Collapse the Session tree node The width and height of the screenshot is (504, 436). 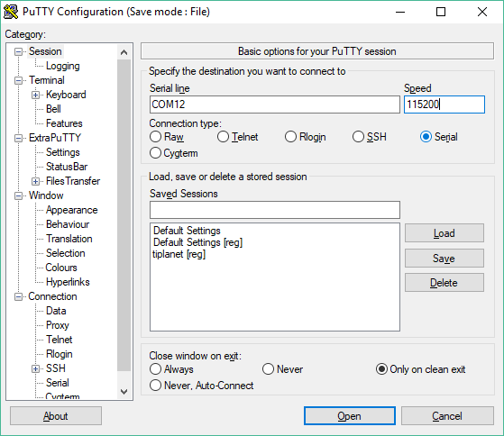(x=19, y=51)
